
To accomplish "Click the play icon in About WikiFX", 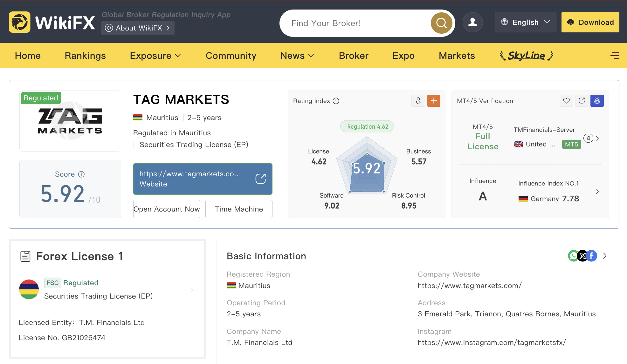I will pyautogui.click(x=109, y=28).
